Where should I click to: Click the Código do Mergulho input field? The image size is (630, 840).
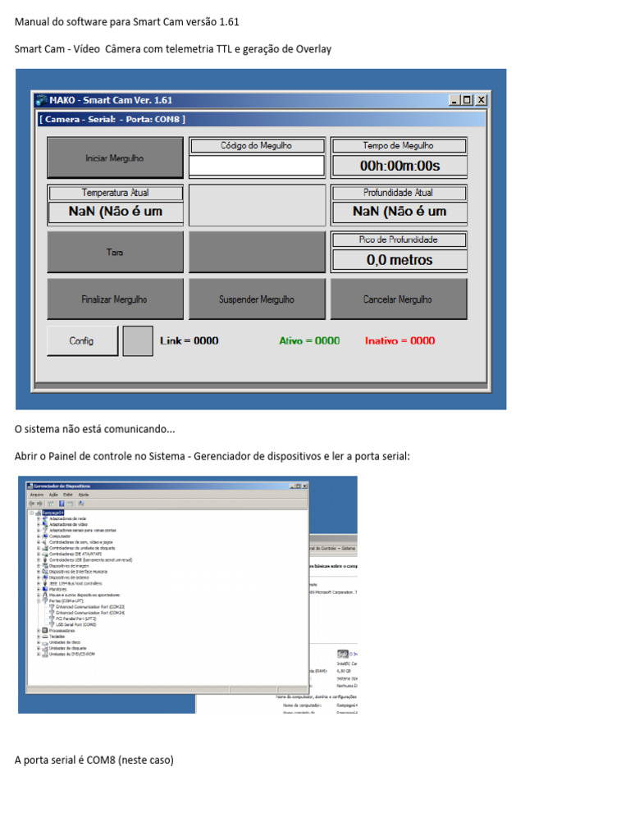coord(257,166)
